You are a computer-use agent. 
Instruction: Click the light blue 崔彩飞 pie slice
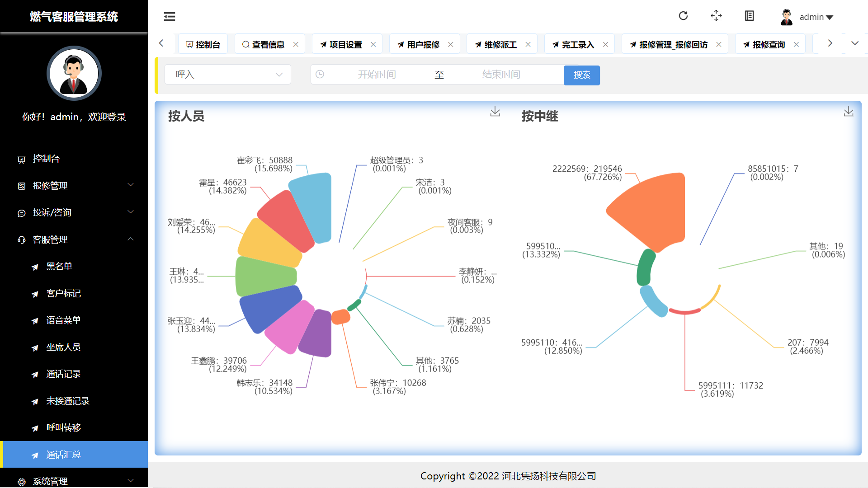314,206
